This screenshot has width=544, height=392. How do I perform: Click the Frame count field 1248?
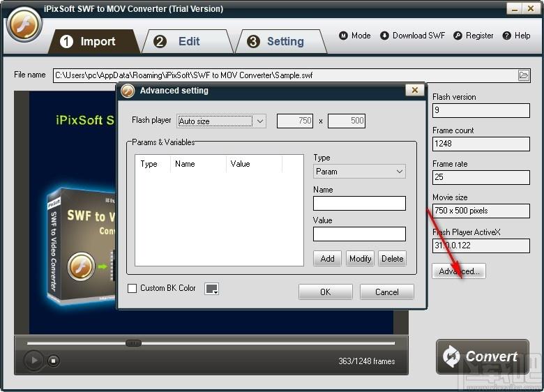481,144
